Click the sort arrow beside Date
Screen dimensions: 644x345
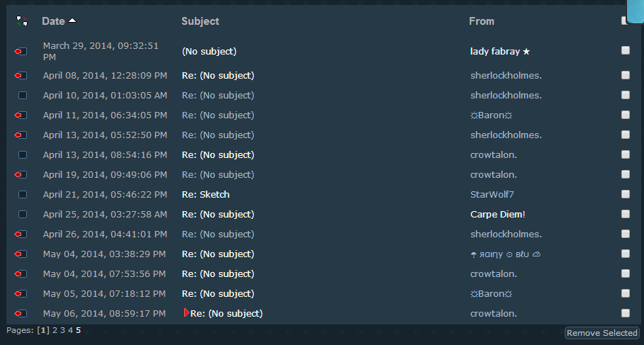pyautogui.click(x=72, y=21)
